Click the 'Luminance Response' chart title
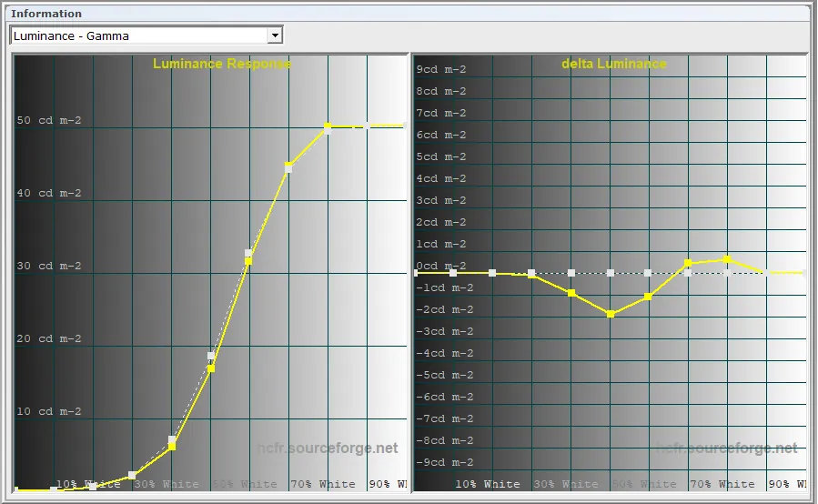 click(x=222, y=64)
